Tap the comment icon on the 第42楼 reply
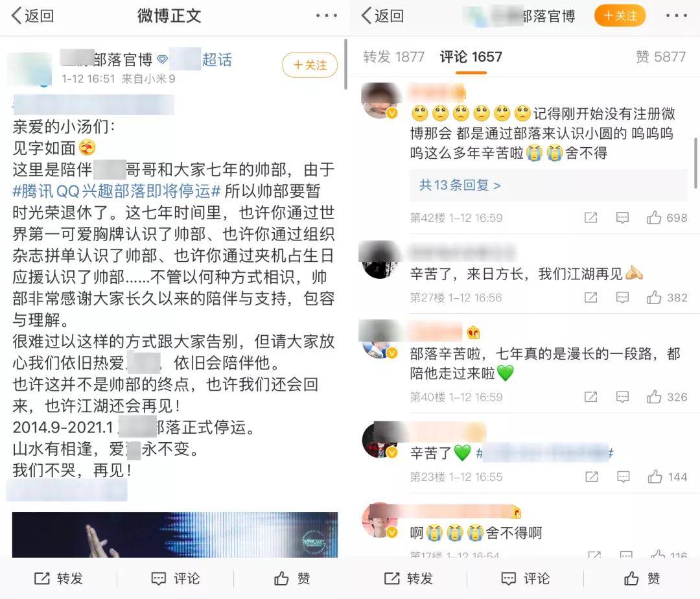The image size is (700, 599). point(622,217)
